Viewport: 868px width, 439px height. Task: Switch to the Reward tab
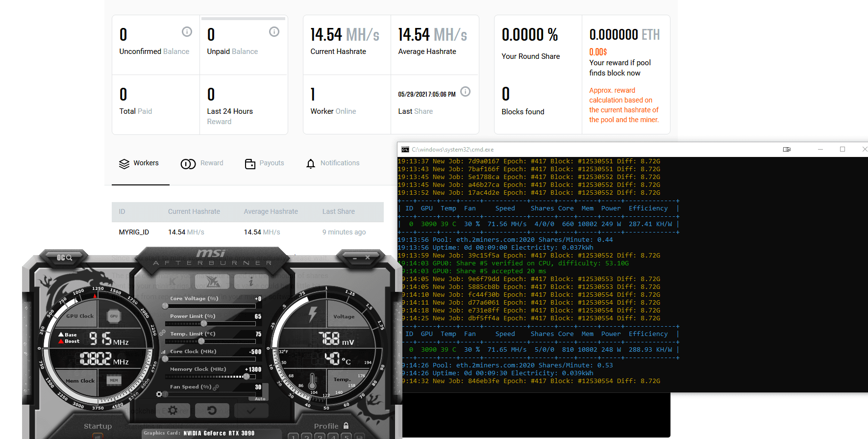[x=202, y=163]
